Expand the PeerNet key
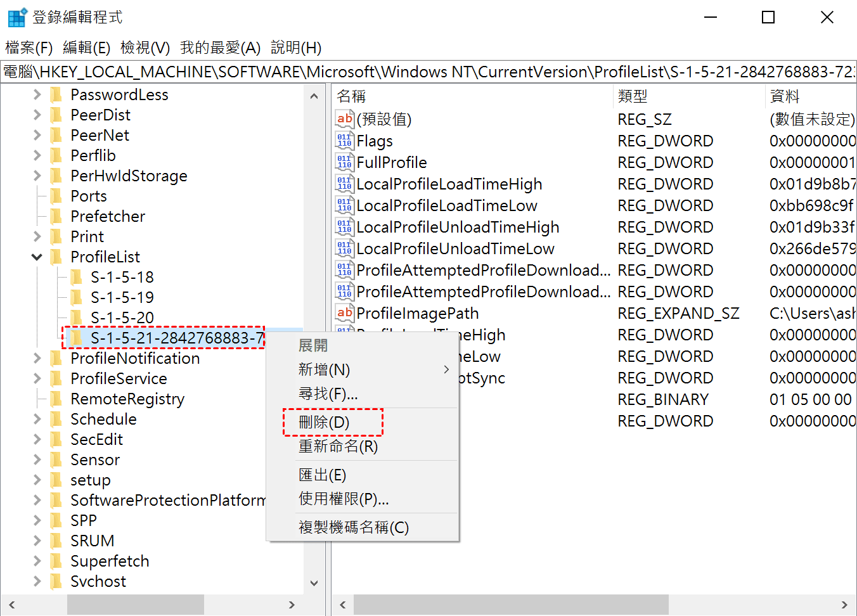This screenshot has height=616, width=857. (x=37, y=136)
